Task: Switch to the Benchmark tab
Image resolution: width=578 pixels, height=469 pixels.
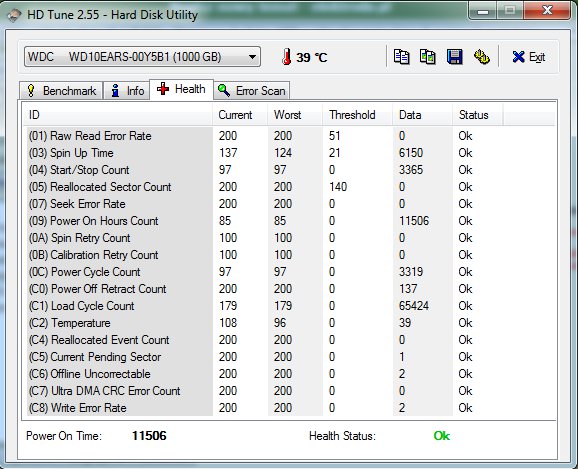Action: point(61,91)
